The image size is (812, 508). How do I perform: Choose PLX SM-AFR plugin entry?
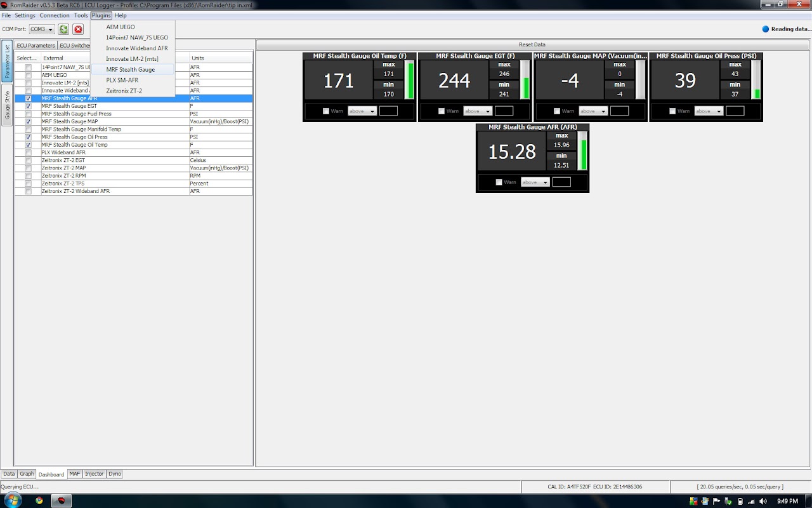133,80
